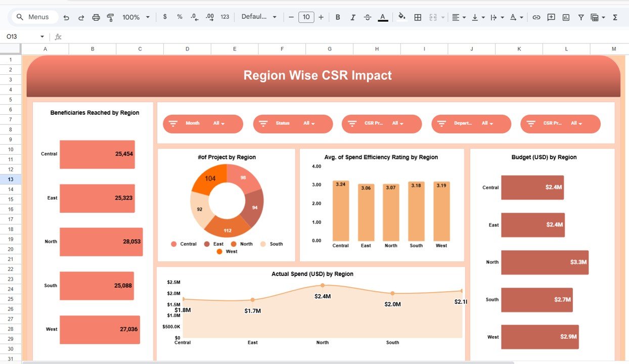Open the fill color picker
The image size is (629, 364).
coord(402,17)
